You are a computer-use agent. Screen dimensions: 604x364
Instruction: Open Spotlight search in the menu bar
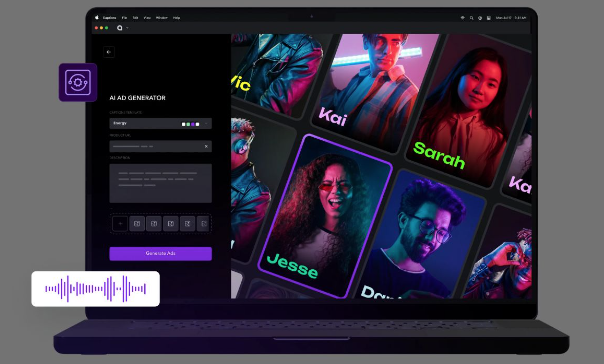(471, 18)
